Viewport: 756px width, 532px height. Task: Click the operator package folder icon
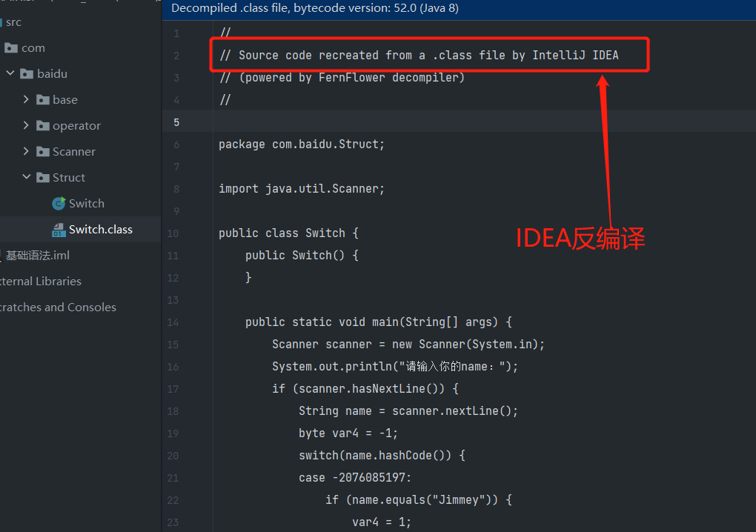pos(43,126)
